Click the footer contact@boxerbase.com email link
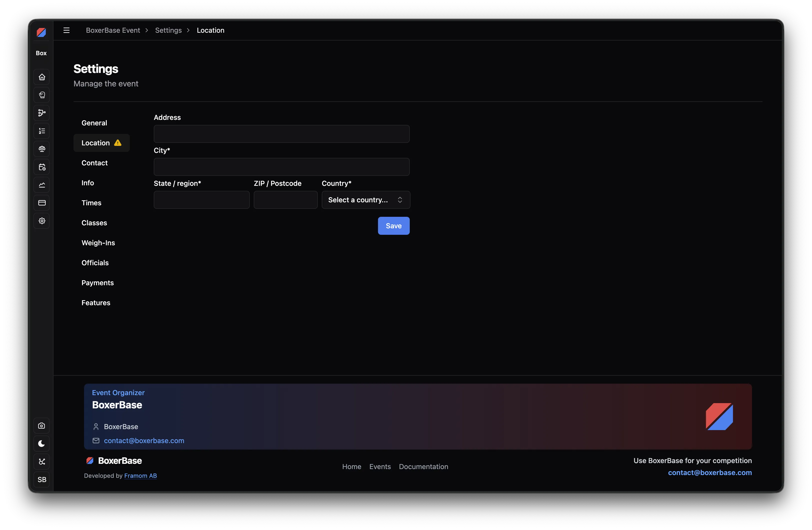 (710, 473)
